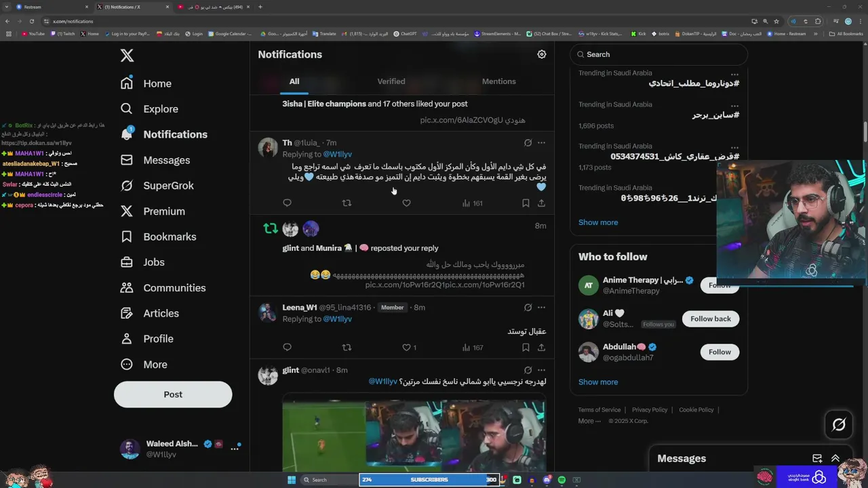
Task: Open options for #سابن_برجر trend
Action: tap(734, 106)
